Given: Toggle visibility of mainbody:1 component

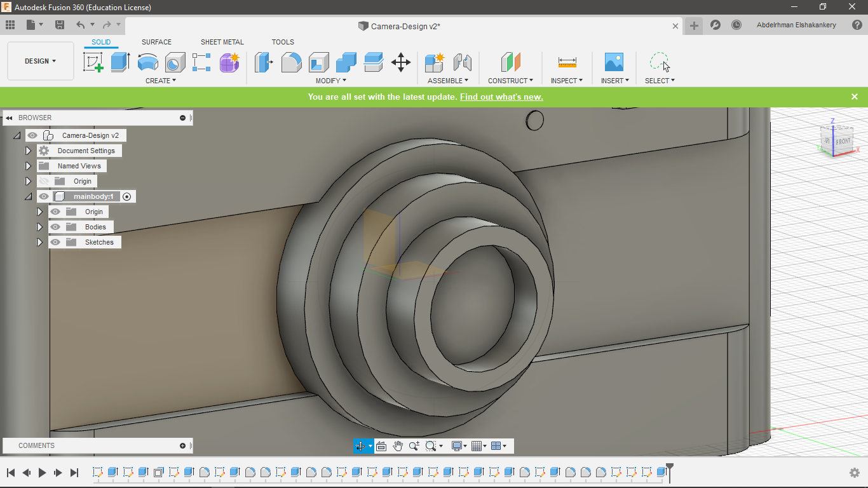Looking at the screenshot, I should (44, 196).
